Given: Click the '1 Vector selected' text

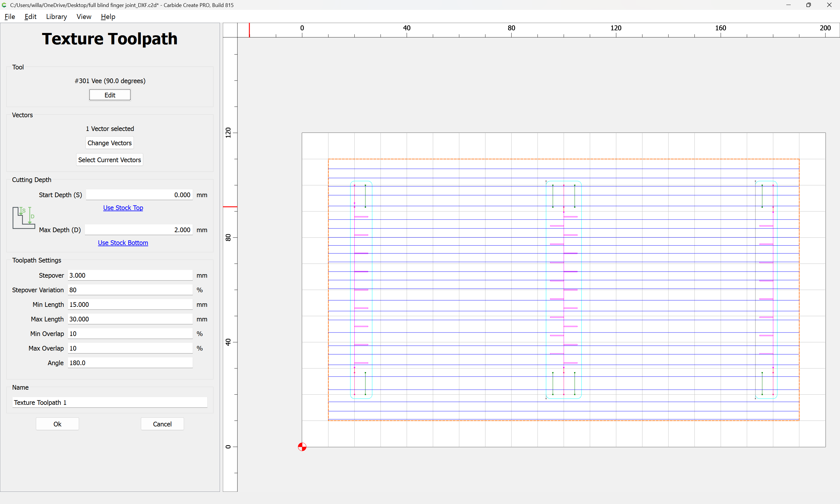Looking at the screenshot, I should click(110, 129).
